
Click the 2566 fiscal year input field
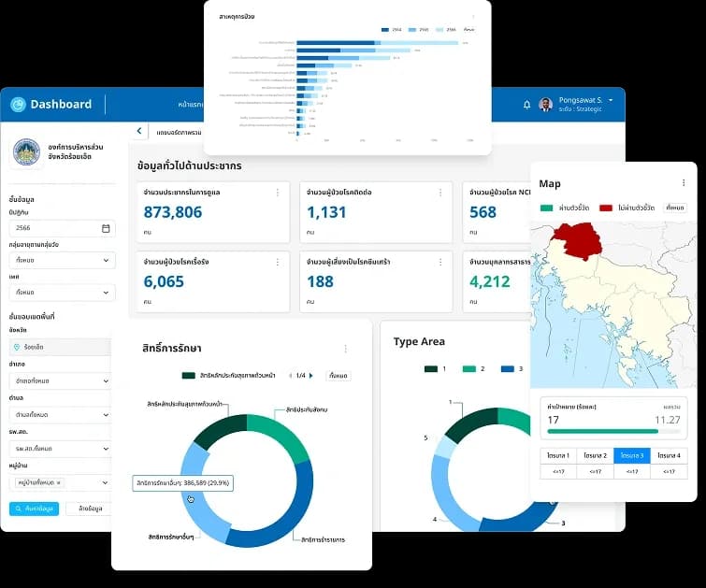[x=62, y=228]
